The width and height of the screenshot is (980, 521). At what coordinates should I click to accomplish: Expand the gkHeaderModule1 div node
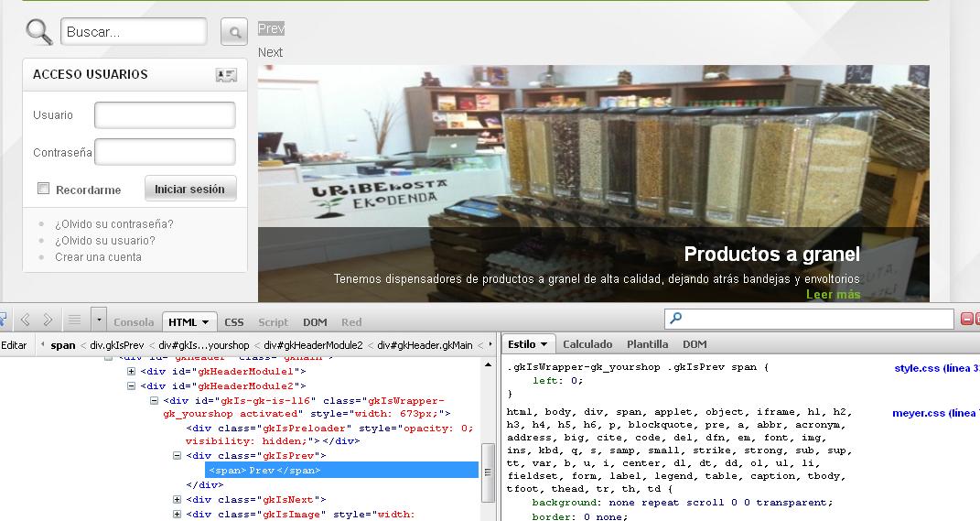coord(131,372)
